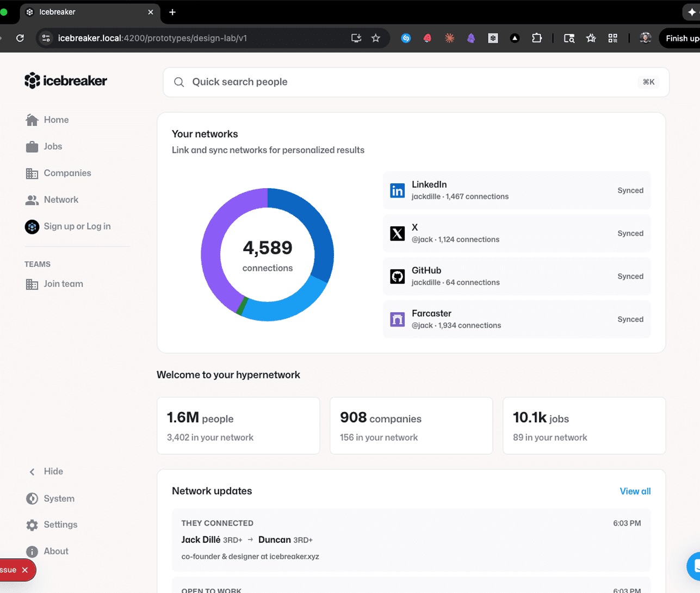Expand the TEAMS section
The height and width of the screenshot is (593, 700).
pos(38,264)
